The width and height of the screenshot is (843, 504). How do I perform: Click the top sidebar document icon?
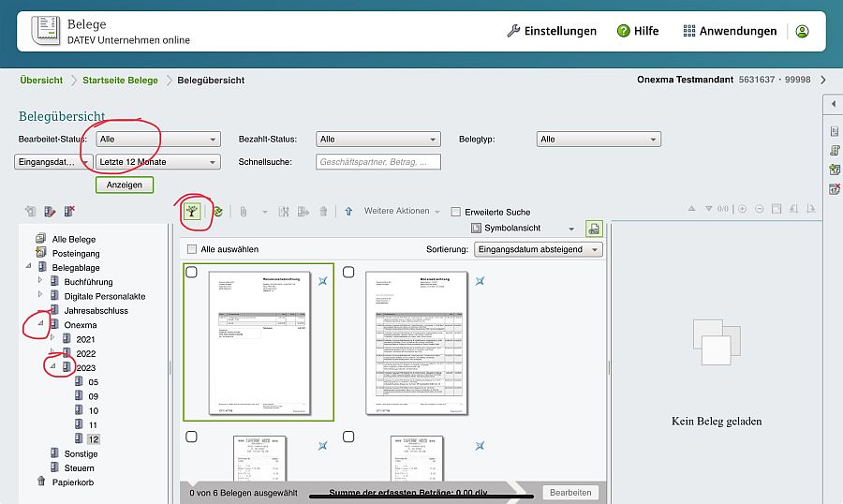(834, 131)
